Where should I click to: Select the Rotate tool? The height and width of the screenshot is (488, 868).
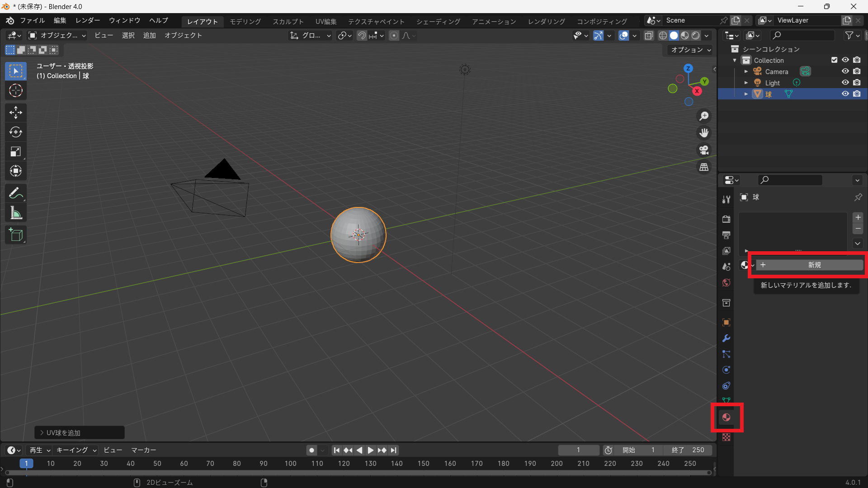[x=16, y=132]
